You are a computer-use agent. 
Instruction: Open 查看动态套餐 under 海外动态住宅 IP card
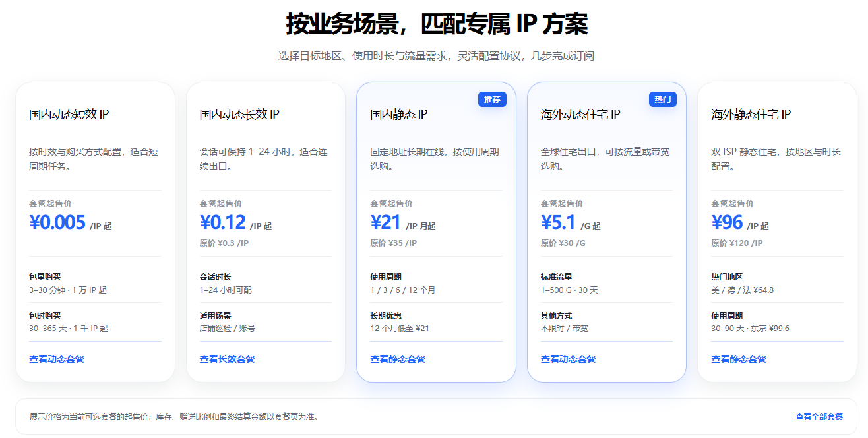568,359
